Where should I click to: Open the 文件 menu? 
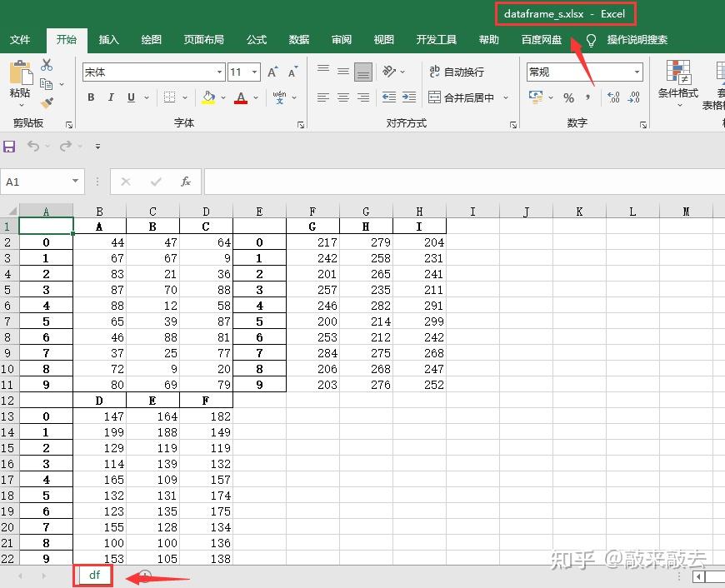coord(21,39)
